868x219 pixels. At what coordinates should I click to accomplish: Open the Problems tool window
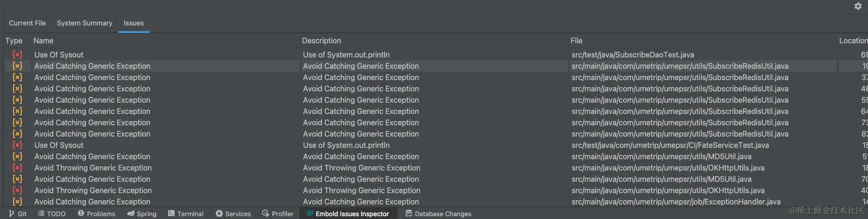[96, 213]
